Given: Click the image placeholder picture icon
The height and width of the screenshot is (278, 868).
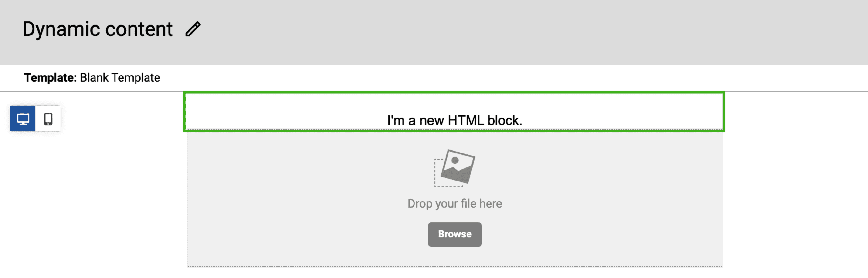Looking at the screenshot, I should (454, 168).
